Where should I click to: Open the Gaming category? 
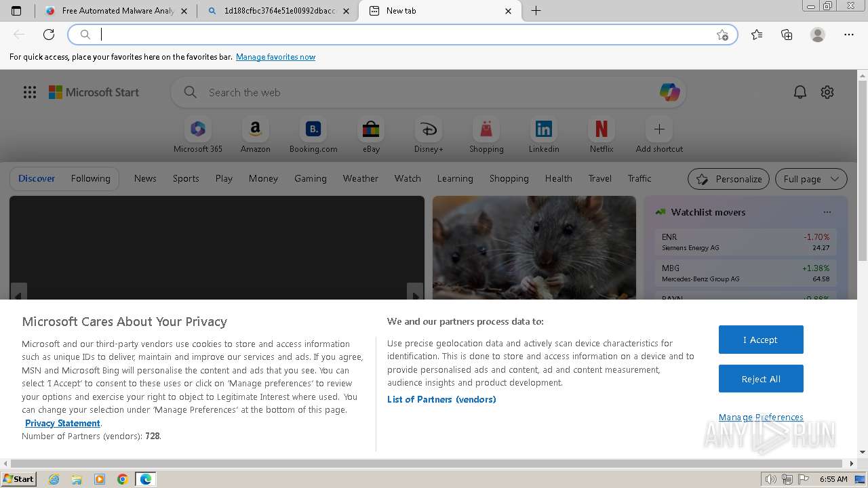pyautogui.click(x=311, y=178)
